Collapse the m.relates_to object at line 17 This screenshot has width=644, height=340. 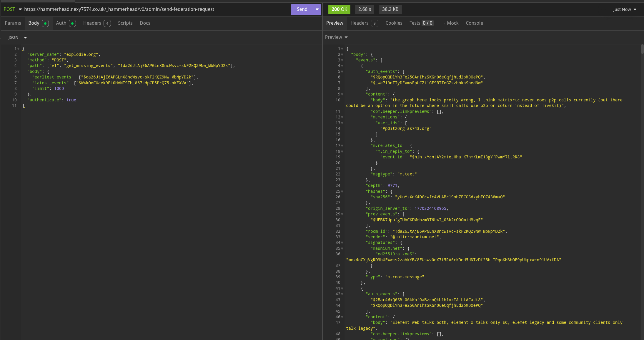tap(342, 146)
